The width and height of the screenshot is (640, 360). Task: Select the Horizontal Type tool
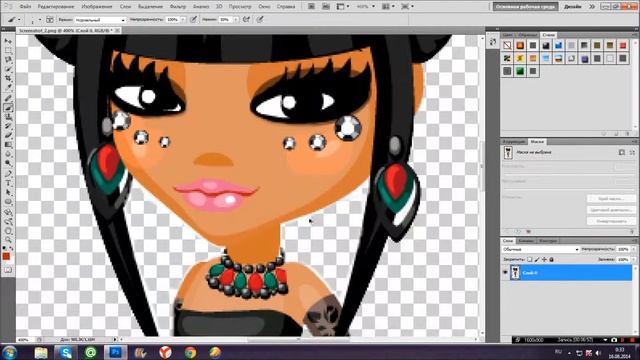(x=8, y=183)
